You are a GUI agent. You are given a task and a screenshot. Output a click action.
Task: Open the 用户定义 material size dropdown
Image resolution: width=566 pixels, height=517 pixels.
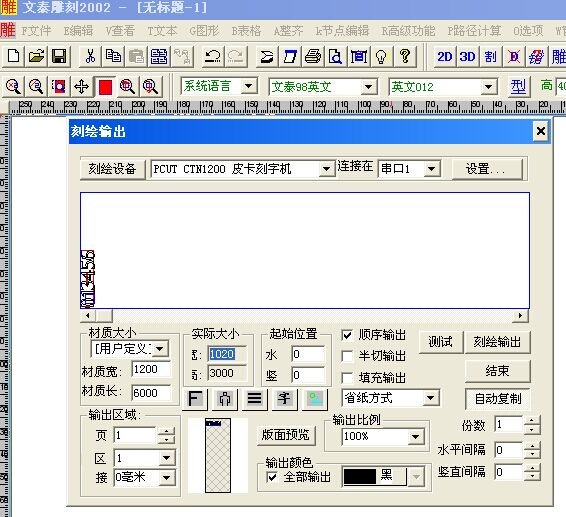[x=160, y=349]
